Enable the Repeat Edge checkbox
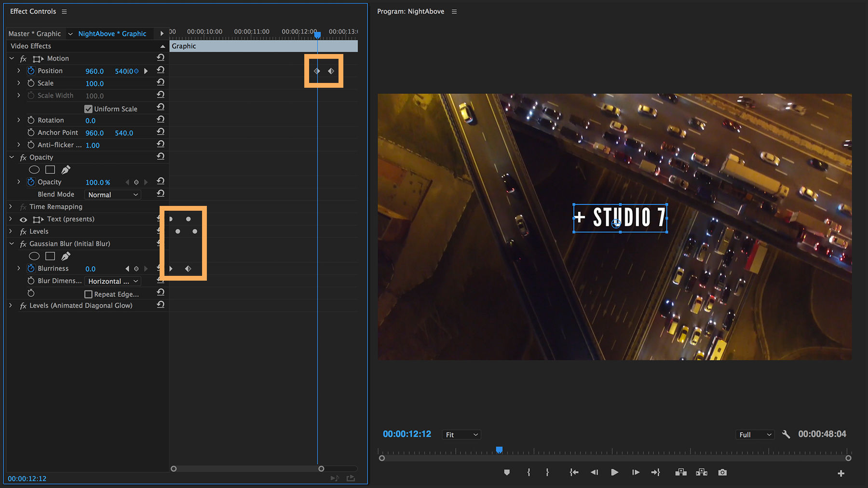Viewport: 868px width, 488px height. click(89, 294)
